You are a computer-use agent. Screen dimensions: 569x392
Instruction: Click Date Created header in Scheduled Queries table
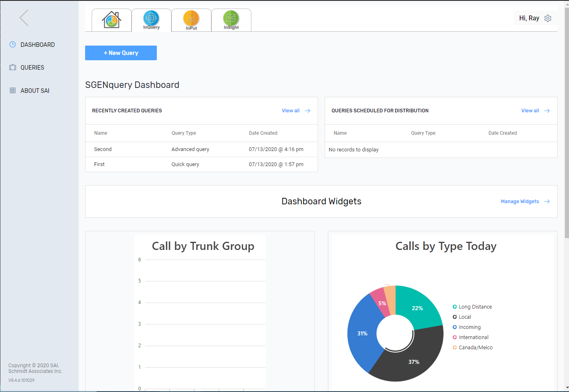click(503, 133)
